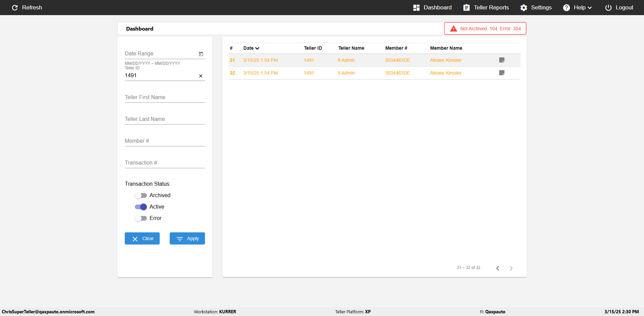Focus the Teller Last Name field
This screenshot has width=644, height=316.
tap(165, 119)
